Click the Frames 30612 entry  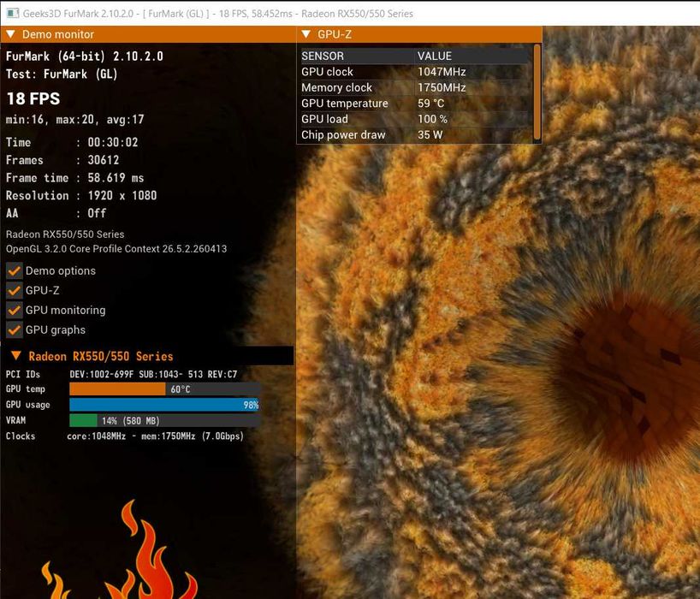tap(62, 160)
